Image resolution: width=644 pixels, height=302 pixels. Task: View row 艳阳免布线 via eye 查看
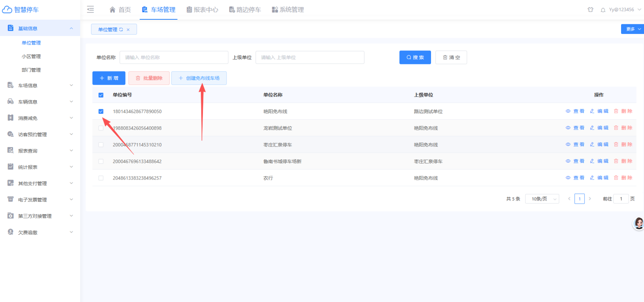click(x=575, y=111)
